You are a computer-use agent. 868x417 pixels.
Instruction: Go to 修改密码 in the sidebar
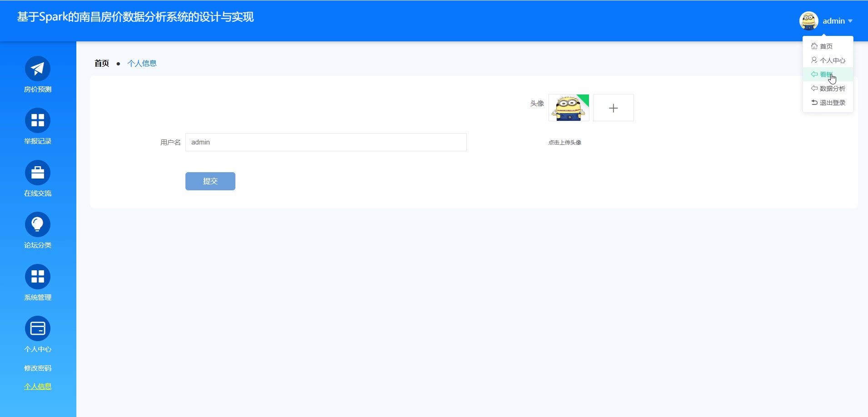[x=38, y=368]
